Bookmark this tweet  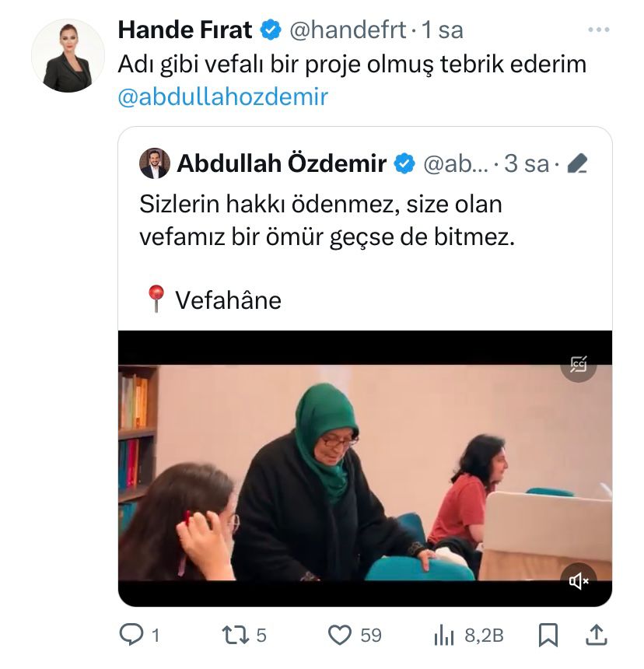(548, 635)
